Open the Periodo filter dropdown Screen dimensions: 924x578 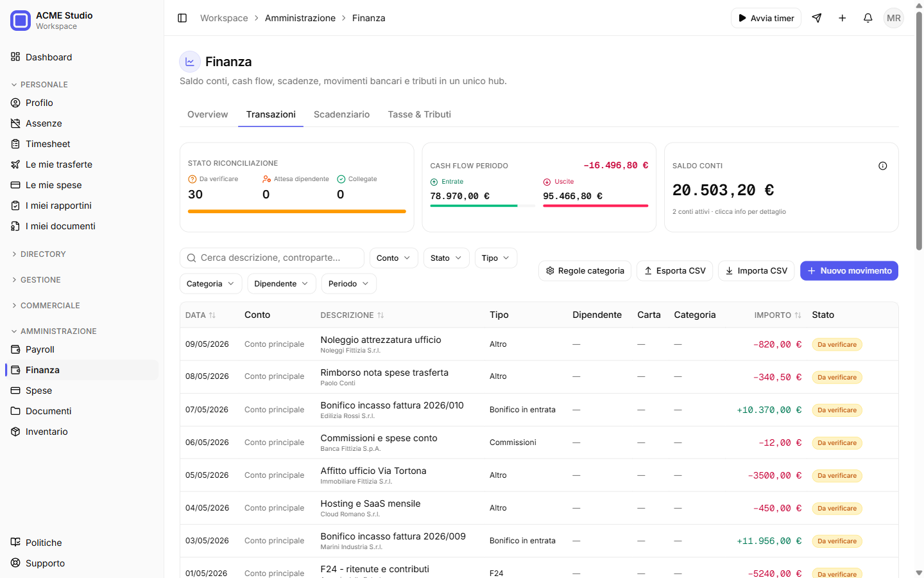tap(349, 284)
